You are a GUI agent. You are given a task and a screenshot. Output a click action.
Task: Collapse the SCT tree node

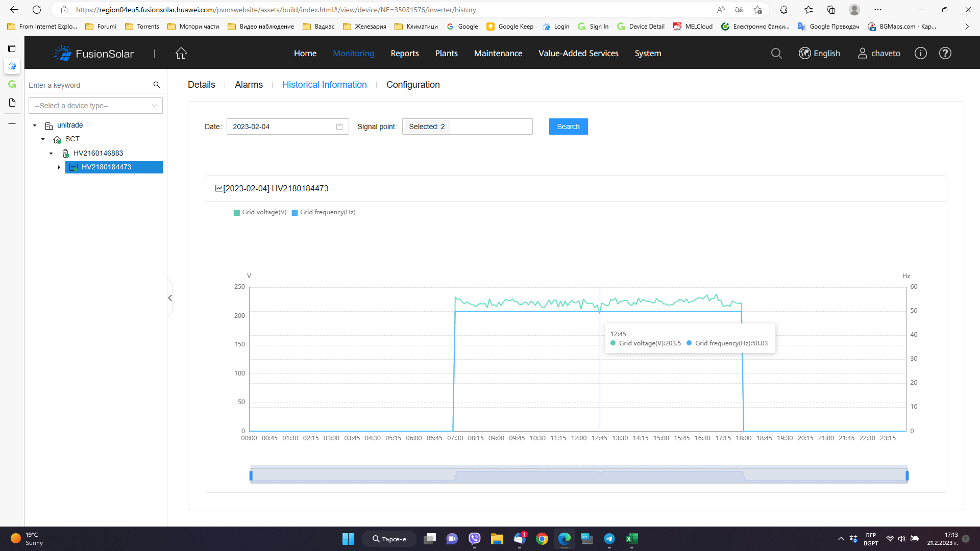pos(43,139)
